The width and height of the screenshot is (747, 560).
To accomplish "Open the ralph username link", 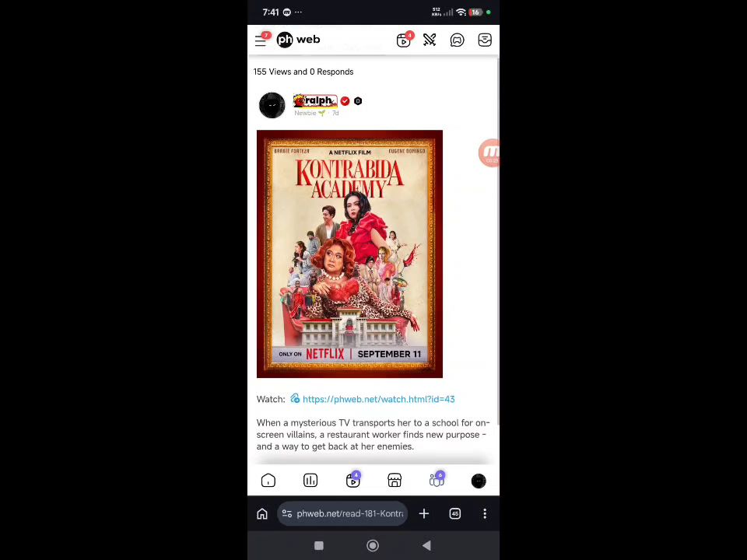I will click(x=315, y=100).
